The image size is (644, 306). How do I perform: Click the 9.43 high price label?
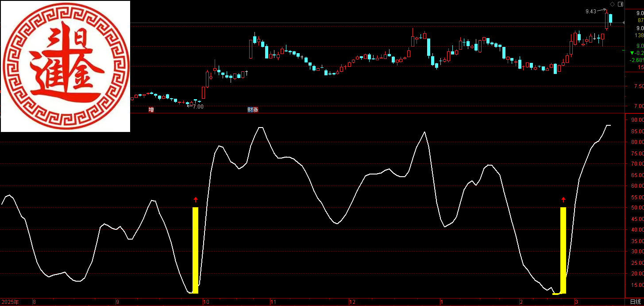coord(590,12)
